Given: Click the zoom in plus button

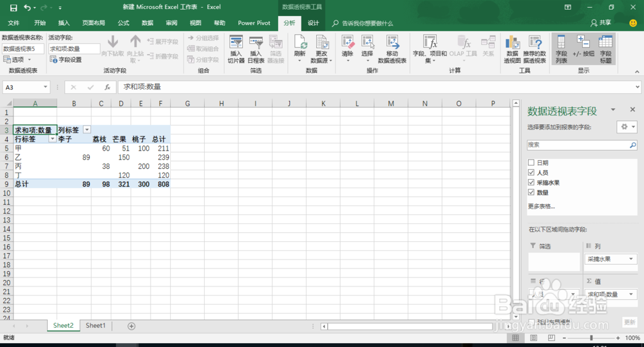Looking at the screenshot, I should pos(618,338).
